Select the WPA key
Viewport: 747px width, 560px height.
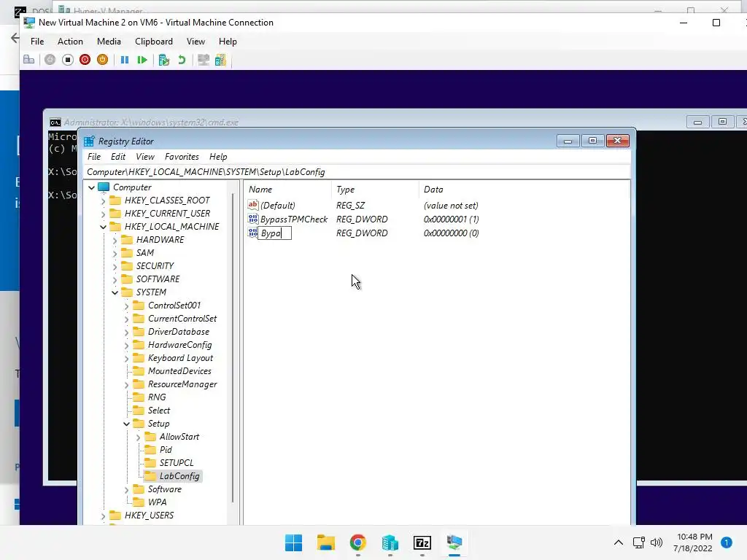coord(157,502)
